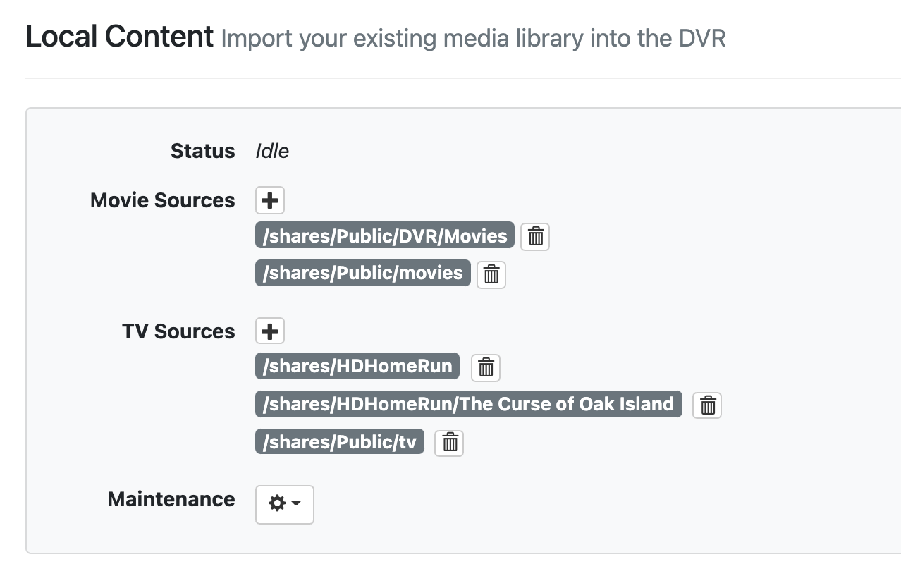The image size is (901, 588).
Task: Delete the /shares/Public/DVR/Movies source
Action: pyautogui.click(x=535, y=236)
